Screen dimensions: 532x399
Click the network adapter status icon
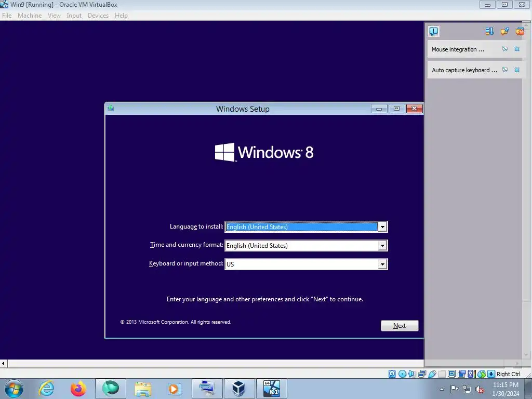(x=422, y=374)
